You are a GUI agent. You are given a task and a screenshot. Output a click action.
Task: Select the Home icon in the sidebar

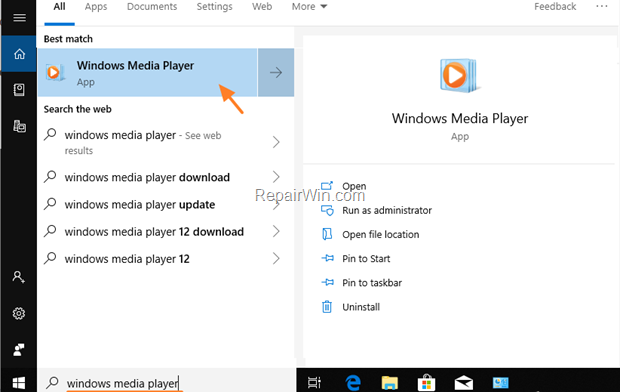[19, 54]
